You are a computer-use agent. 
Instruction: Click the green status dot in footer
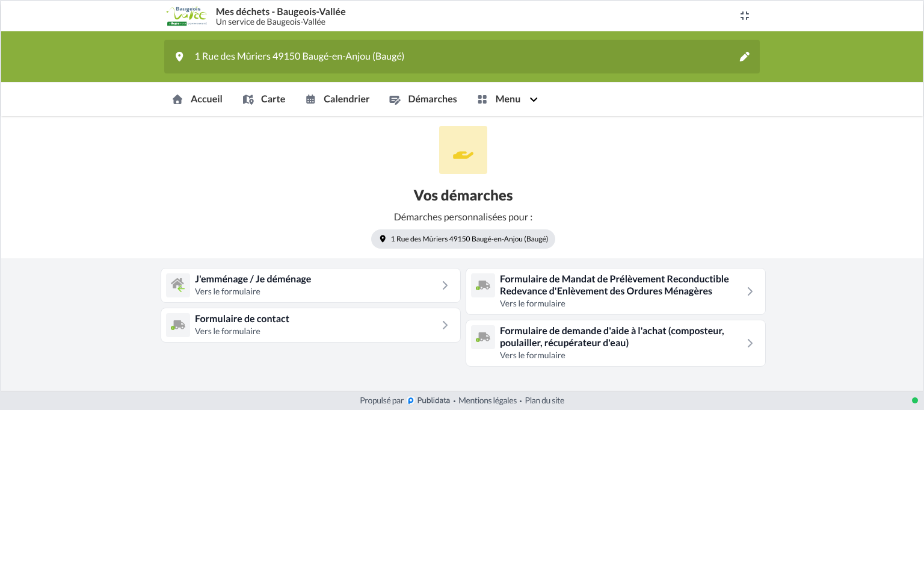pyautogui.click(x=915, y=400)
